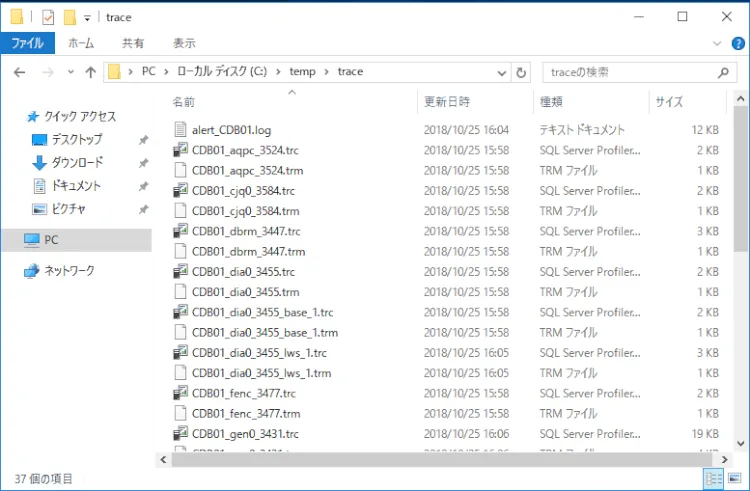Expand chevron before PC in address bar

(x=130, y=72)
